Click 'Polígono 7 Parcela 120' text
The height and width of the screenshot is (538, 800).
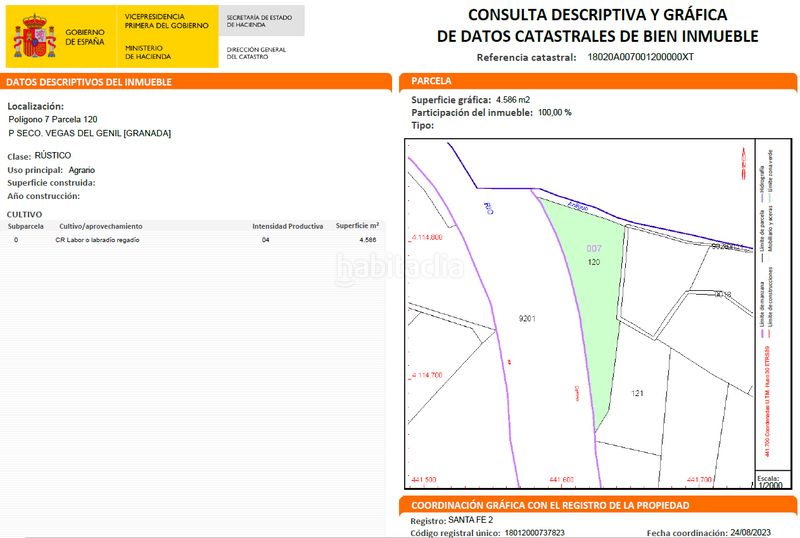pyautogui.click(x=53, y=119)
